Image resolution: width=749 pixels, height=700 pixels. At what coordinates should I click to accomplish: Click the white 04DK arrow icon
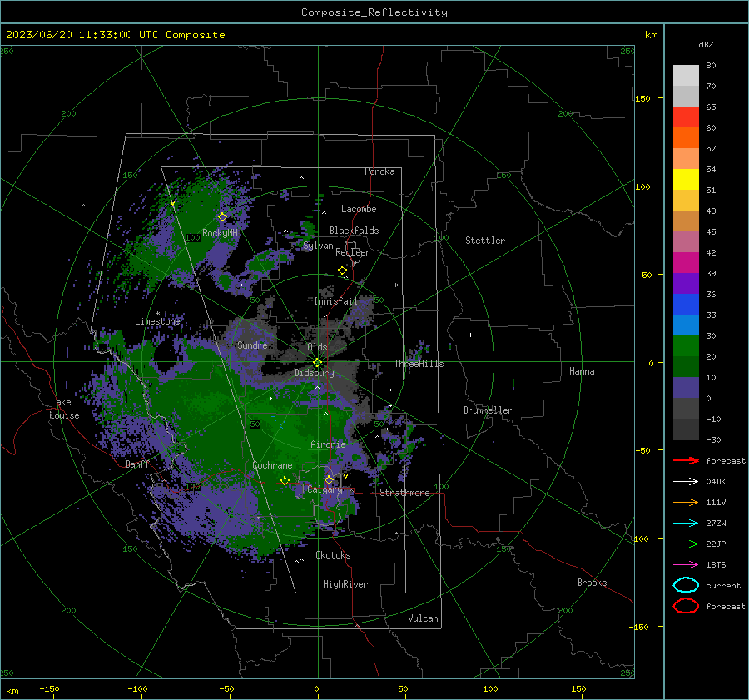coord(686,482)
